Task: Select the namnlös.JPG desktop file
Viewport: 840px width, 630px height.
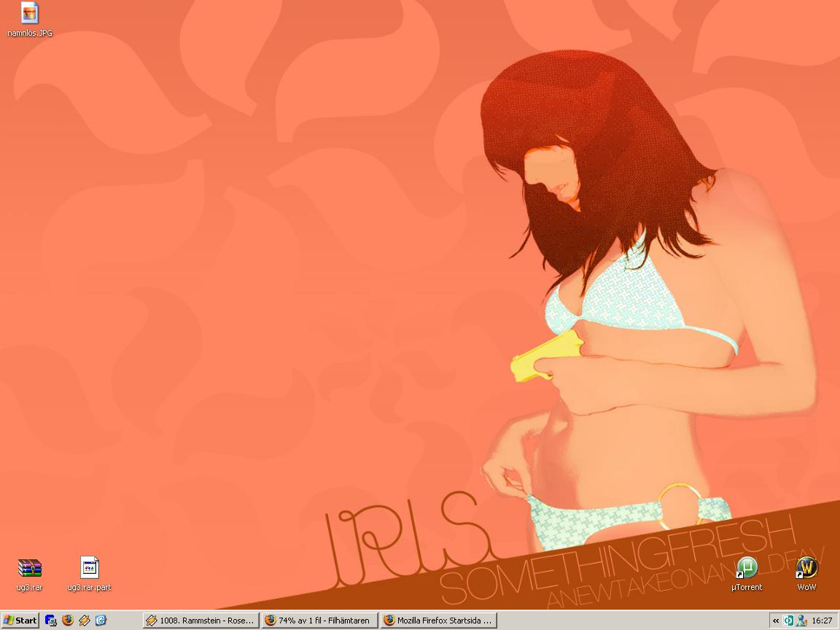Action: [30, 20]
